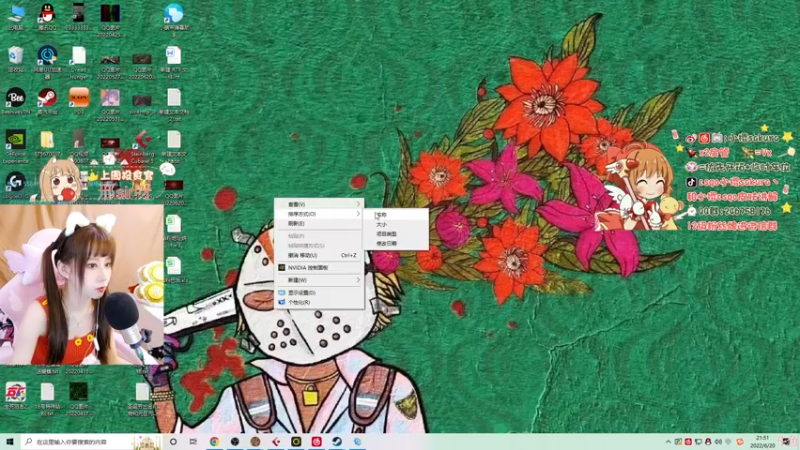Launch the Beehives Bee desktop shortcut
The width and height of the screenshot is (800, 450).
(16, 101)
